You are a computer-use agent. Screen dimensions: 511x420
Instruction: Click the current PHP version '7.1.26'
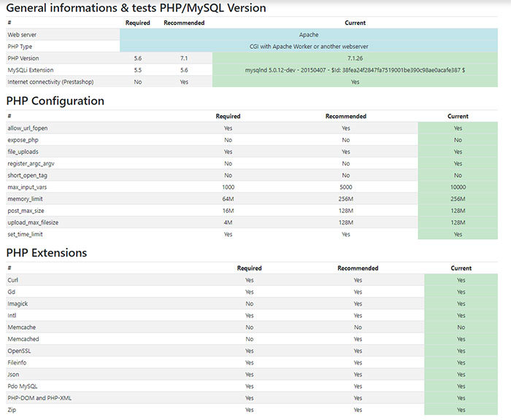pos(355,58)
